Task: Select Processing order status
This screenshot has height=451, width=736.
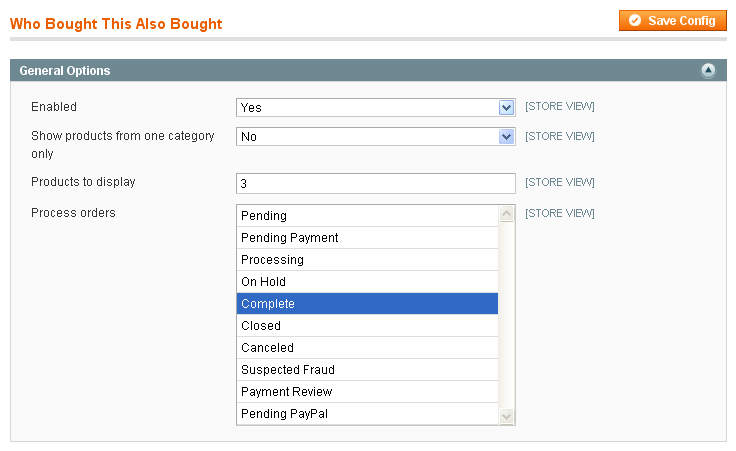Action: 367,260
